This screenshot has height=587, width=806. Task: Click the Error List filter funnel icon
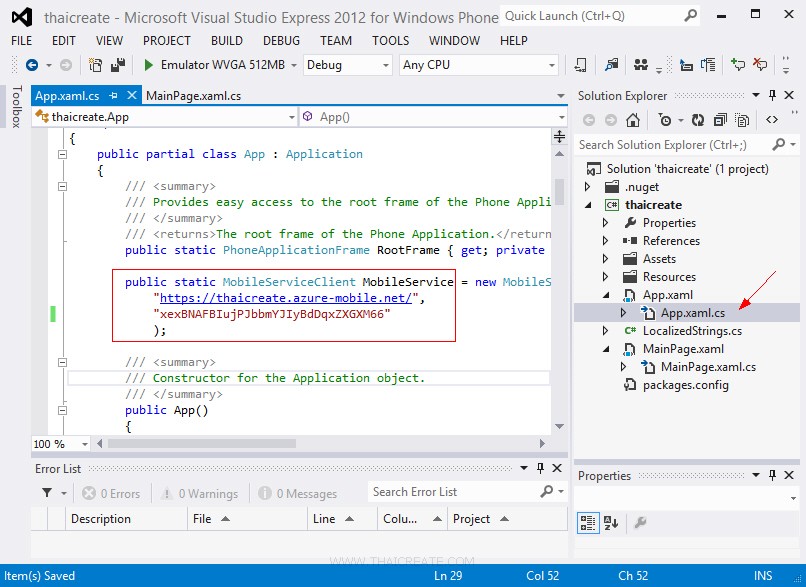point(47,493)
